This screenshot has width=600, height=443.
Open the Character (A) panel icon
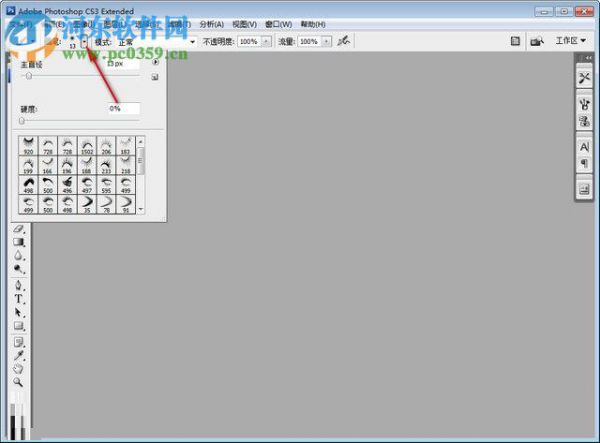pyautogui.click(x=584, y=147)
